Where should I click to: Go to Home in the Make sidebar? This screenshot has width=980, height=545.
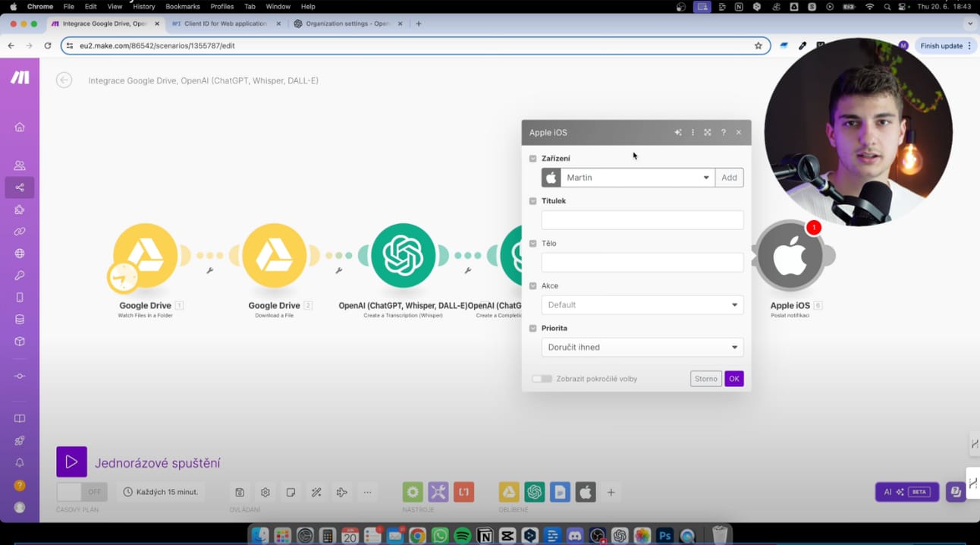coord(20,127)
